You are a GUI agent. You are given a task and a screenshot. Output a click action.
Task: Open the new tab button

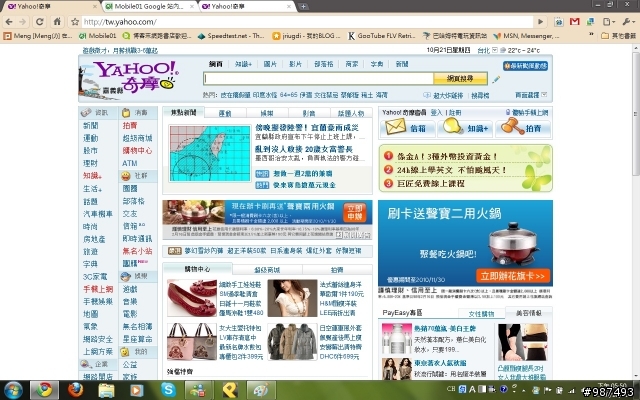[x=303, y=7]
